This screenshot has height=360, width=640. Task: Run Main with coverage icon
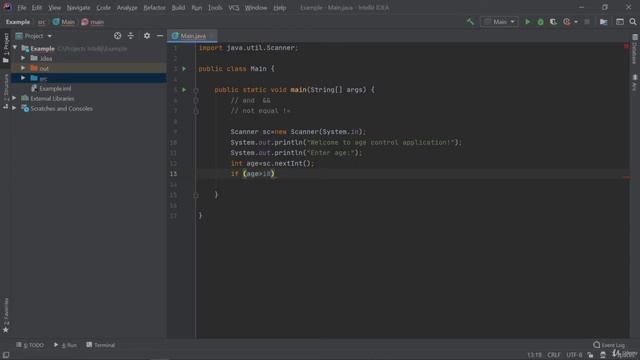553,22
